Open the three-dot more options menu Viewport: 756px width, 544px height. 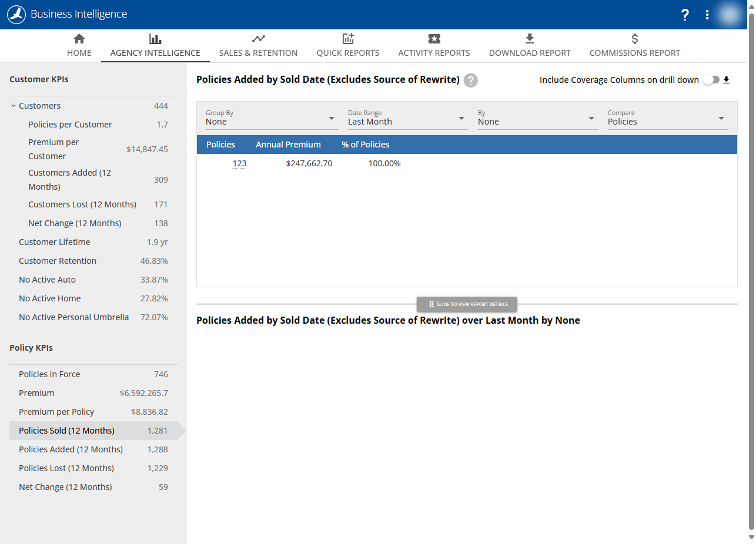pos(707,15)
